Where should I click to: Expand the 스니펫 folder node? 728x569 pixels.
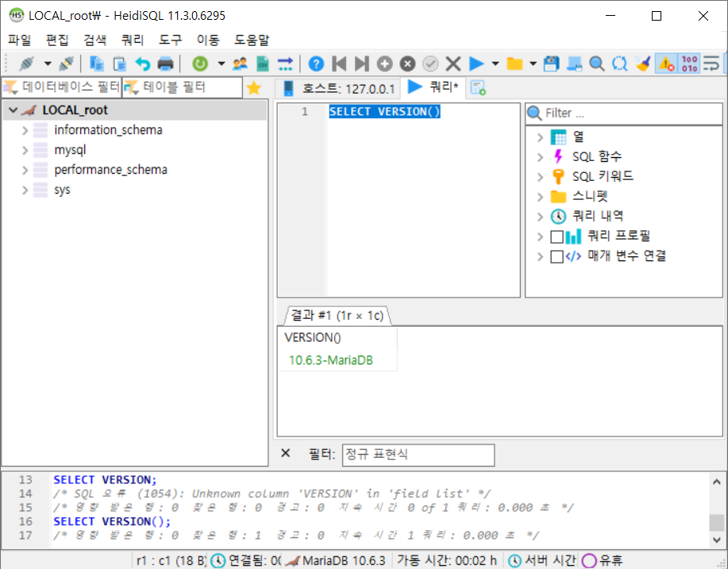pyautogui.click(x=540, y=198)
